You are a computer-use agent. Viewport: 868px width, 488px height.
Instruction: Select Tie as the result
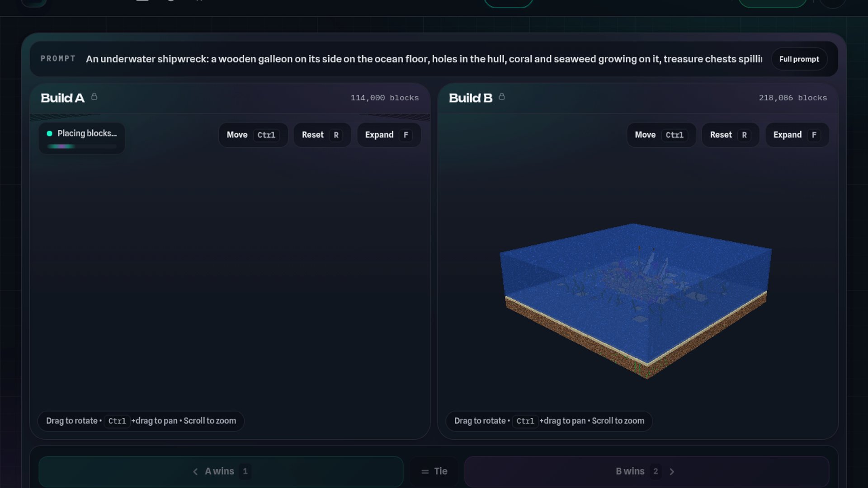[434, 471]
